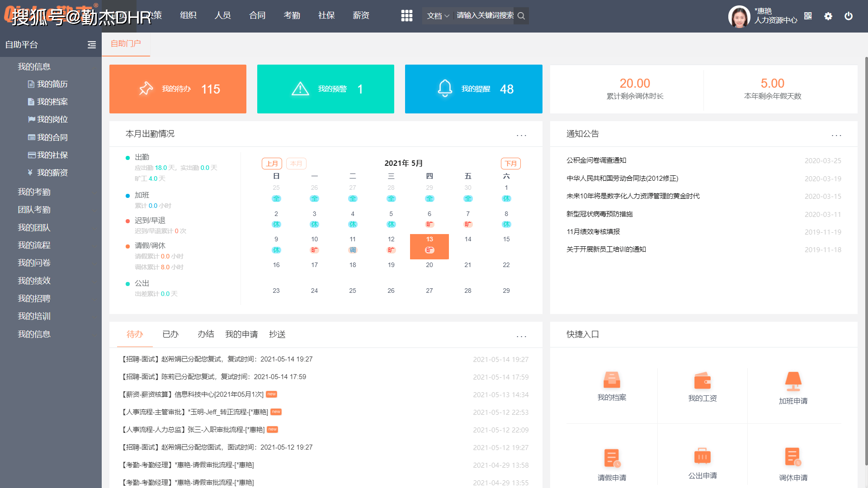Viewport: 868px width, 488px height.
Task: Click the search magnifier icon
Action: click(x=521, y=16)
